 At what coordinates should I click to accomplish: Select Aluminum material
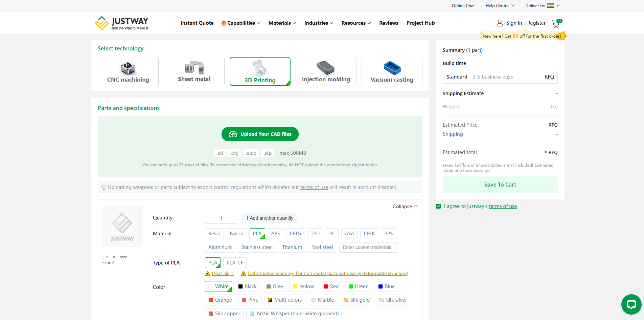[220, 247]
